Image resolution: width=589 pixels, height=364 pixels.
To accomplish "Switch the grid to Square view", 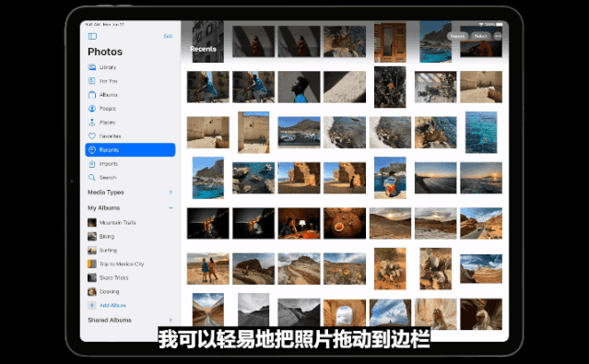I will point(457,36).
